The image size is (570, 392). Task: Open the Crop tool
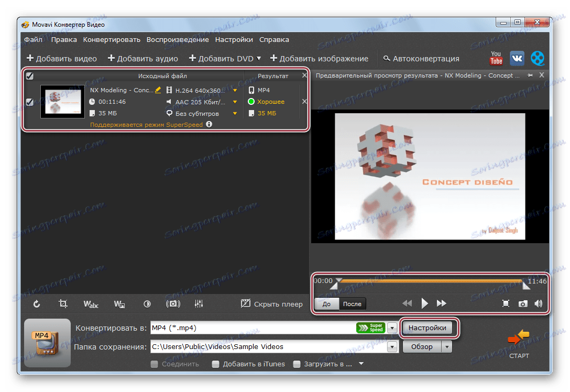(x=63, y=303)
